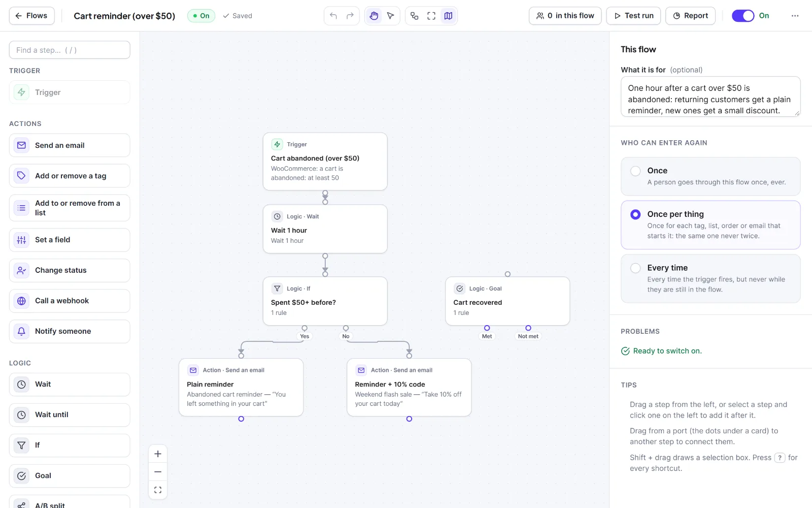This screenshot has height=508, width=812.
Task: Choose the Goal logic step
Action: 70,476
